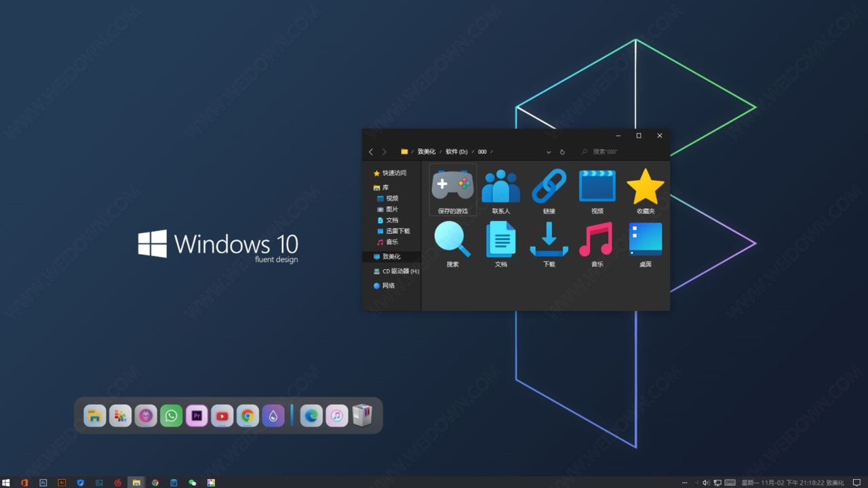
Task: Launch Google Chrome from the dock
Action: [248, 415]
